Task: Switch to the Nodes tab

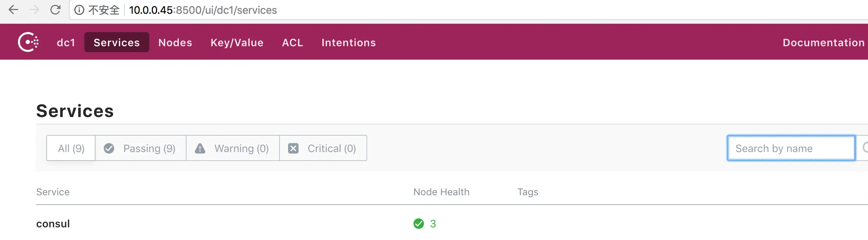Action: 175,42
